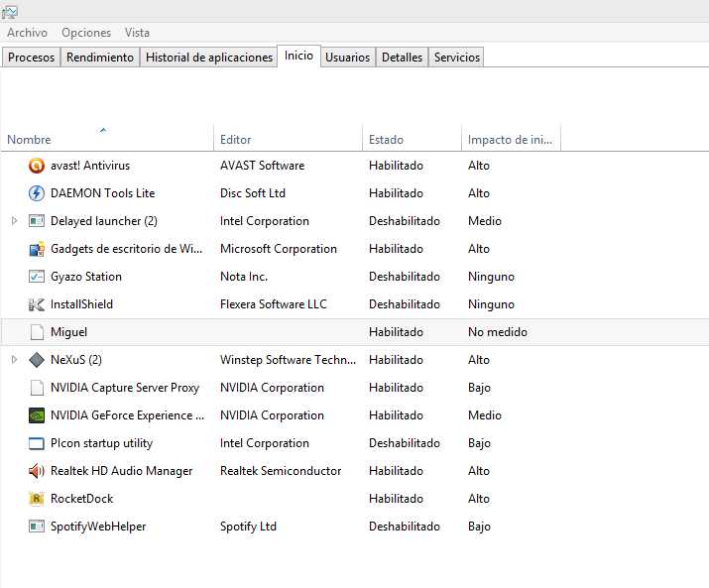Sort by the Nombre column header
Image resolution: width=709 pixels, height=588 pixels.
tap(107, 139)
